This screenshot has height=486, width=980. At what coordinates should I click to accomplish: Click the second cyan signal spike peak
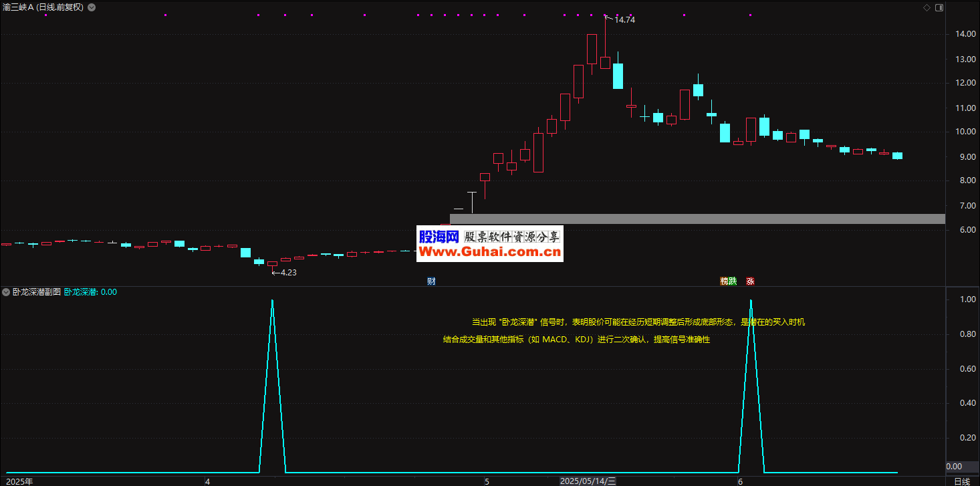point(751,301)
